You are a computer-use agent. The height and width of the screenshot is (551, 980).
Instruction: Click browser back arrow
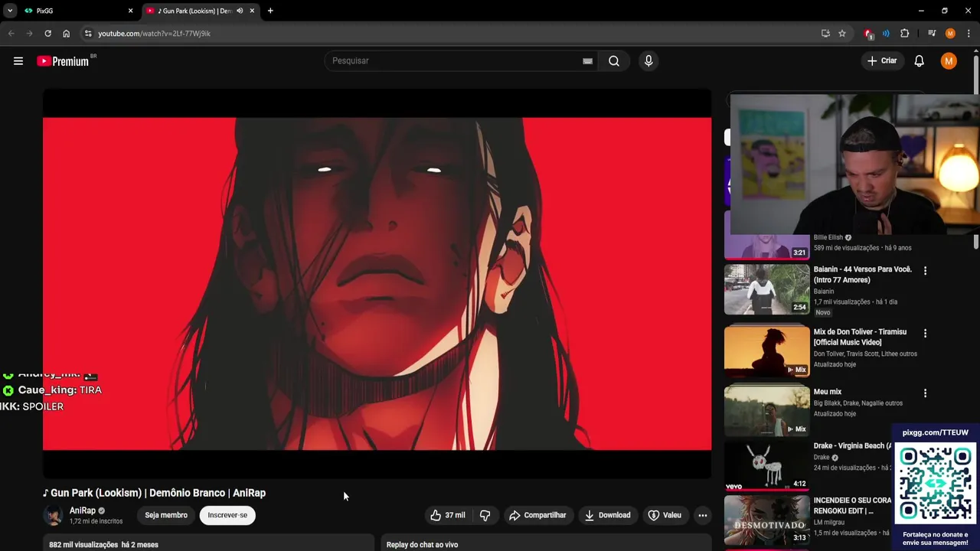[x=11, y=34]
